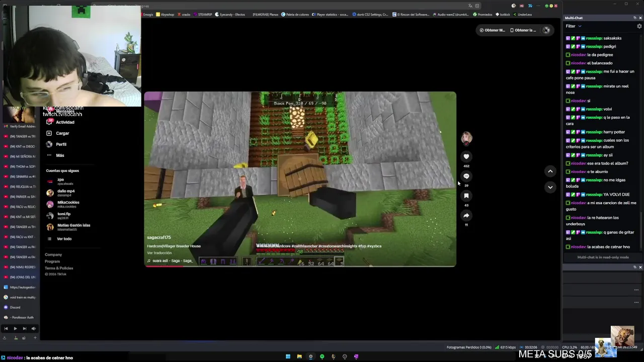644x362 pixels.
Task: Open the upper three-dots menu in lower right panel
Action: click(x=636, y=290)
